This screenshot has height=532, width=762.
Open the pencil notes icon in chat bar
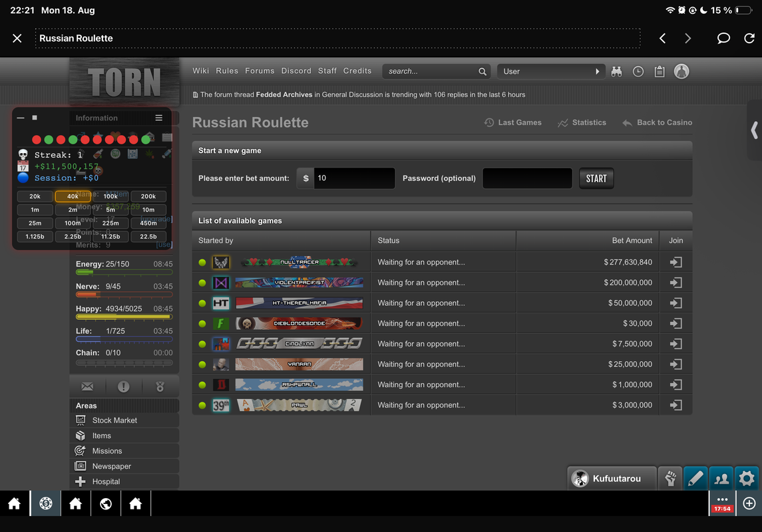[x=695, y=479]
